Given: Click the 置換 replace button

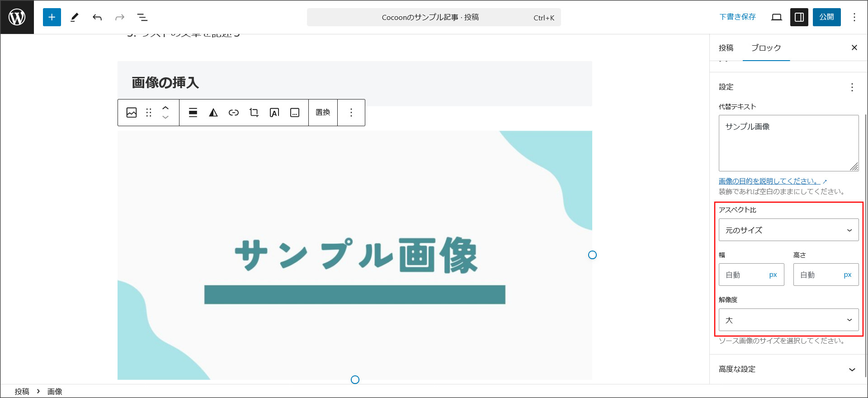Looking at the screenshot, I should [323, 113].
